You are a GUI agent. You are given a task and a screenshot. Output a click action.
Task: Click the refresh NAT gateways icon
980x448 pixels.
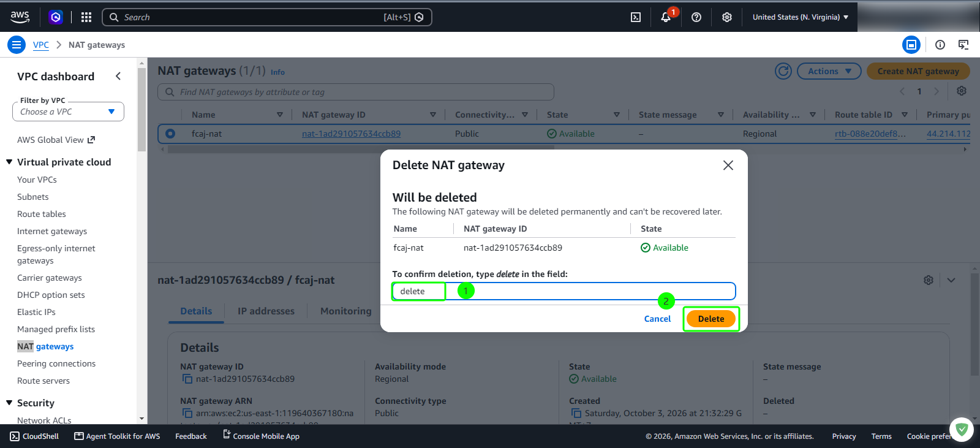coord(783,71)
